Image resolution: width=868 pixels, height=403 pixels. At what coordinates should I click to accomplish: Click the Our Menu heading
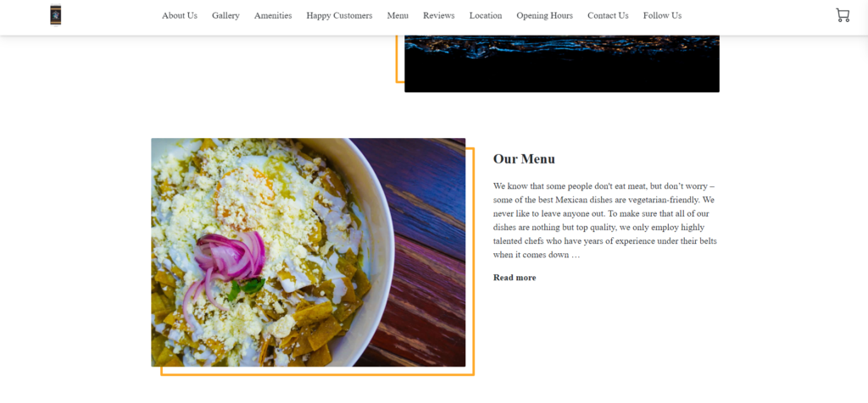(x=524, y=159)
